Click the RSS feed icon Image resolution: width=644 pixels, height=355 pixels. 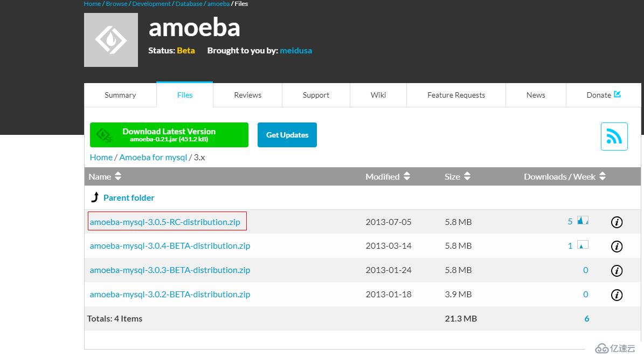point(614,136)
